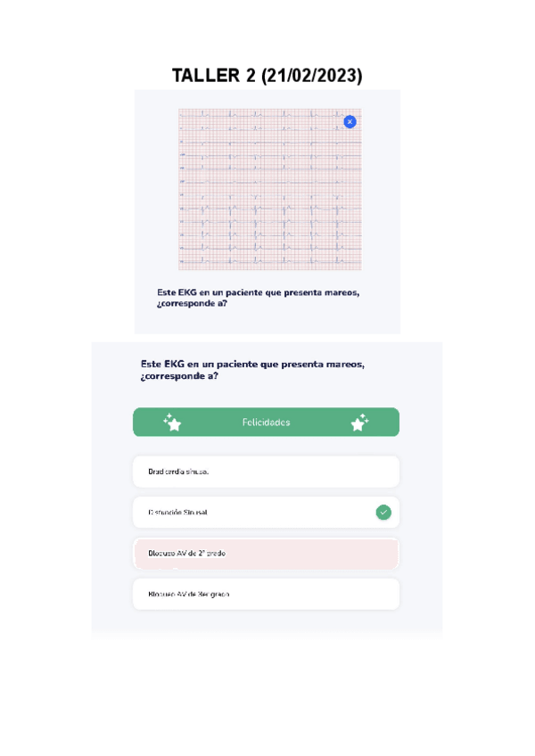Click "mareos," in question below the EKG image
Viewport: 535px width, 756px height.
point(341,292)
